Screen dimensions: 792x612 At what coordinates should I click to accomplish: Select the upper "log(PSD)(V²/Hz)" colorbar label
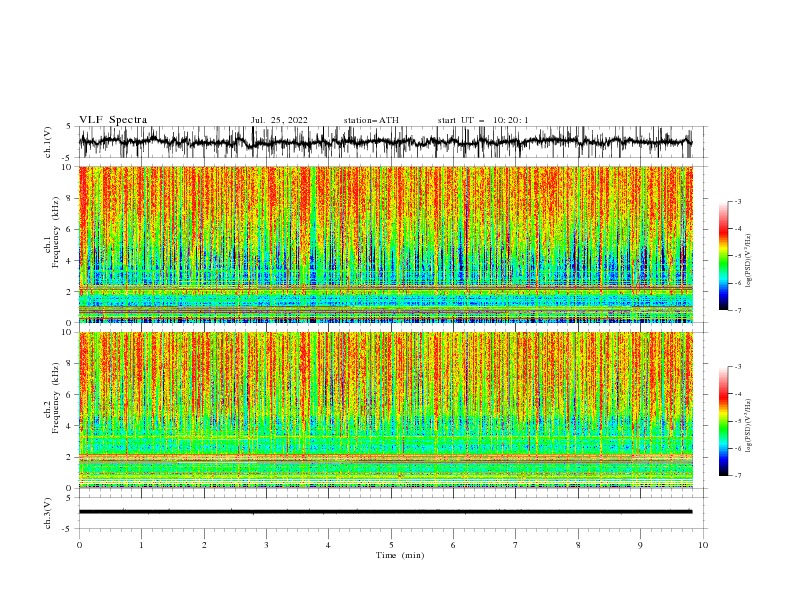click(748, 260)
